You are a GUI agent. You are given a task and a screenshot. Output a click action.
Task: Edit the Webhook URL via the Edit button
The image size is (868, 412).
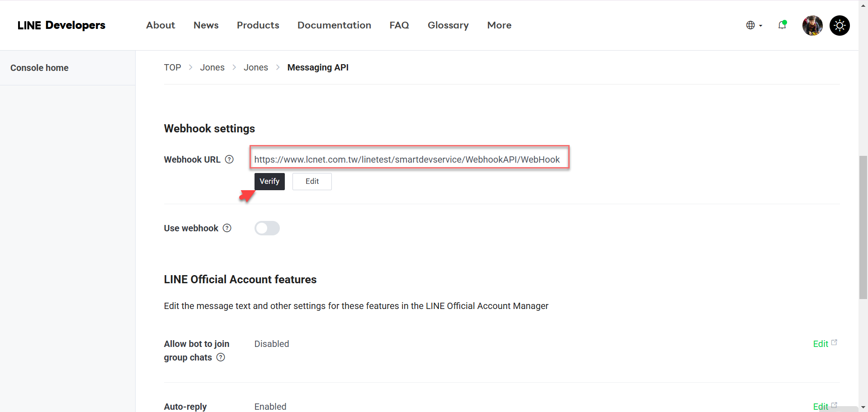pos(312,181)
